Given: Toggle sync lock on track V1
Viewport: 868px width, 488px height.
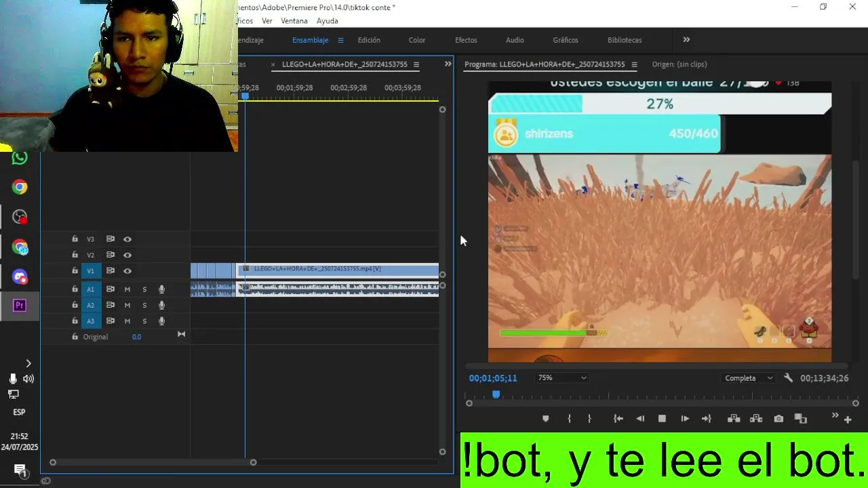Looking at the screenshot, I should click(x=110, y=271).
